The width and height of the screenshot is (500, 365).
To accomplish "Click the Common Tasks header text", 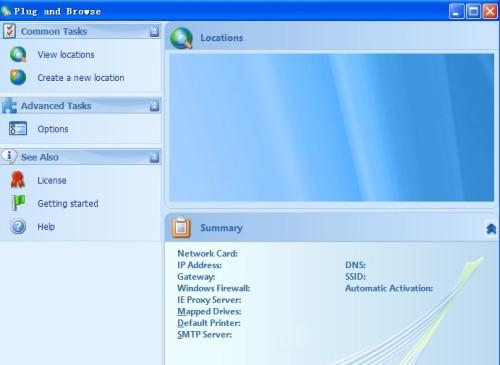I will click(54, 31).
